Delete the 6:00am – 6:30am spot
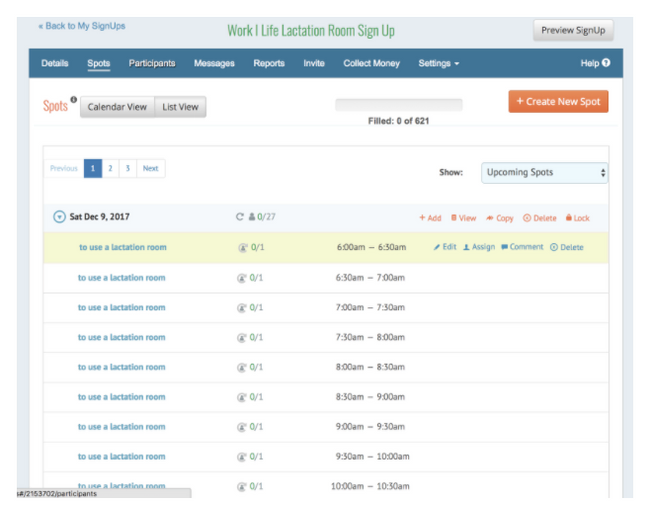Screen dimensions: 650x509 566,247
